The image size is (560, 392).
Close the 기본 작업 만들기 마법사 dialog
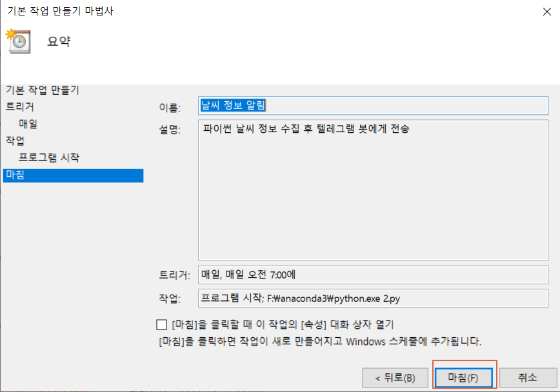coord(547,12)
